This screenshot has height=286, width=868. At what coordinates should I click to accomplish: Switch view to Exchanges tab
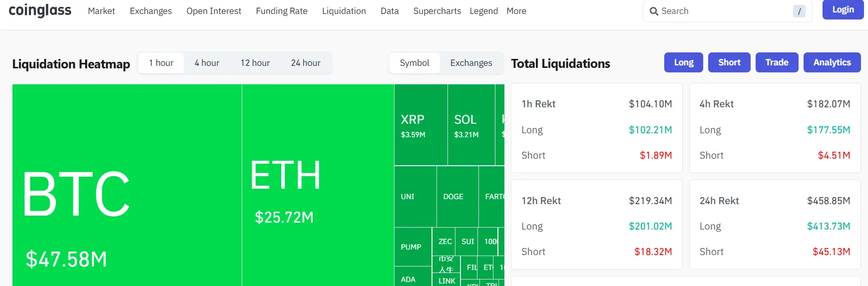(x=471, y=63)
